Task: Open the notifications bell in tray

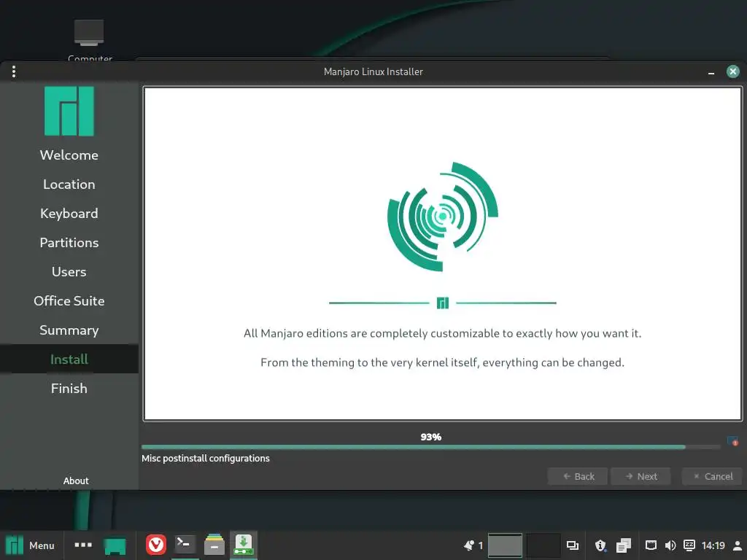Action: pyautogui.click(x=469, y=545)
